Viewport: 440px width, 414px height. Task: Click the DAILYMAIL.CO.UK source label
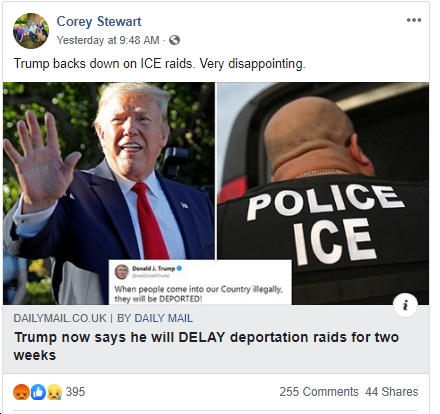pos(60,318)
